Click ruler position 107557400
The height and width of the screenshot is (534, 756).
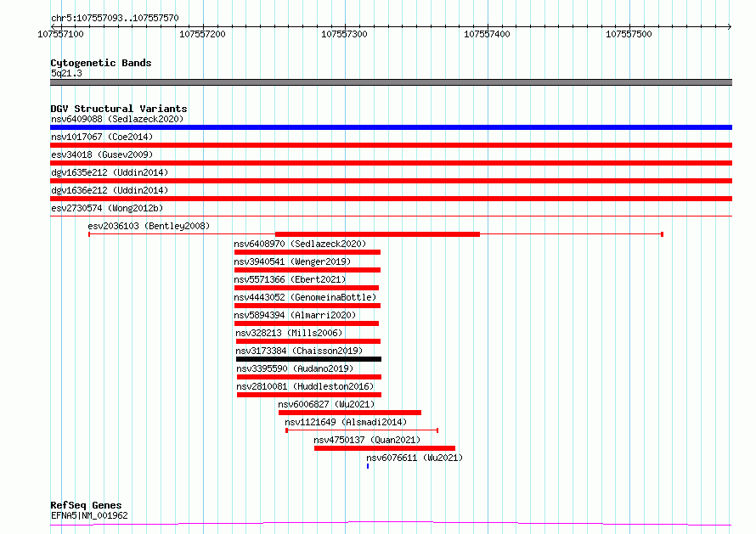pos(487,34)
